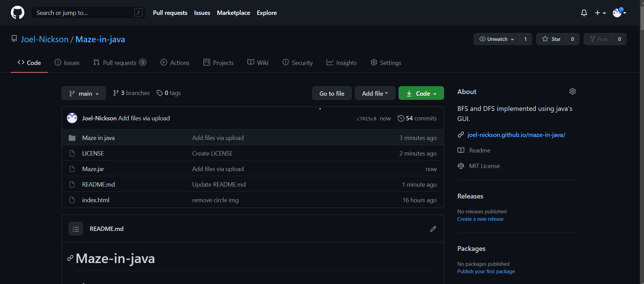Open the Maze in java folder
This screenshot has width=644, height=284.
click(98, 138)
